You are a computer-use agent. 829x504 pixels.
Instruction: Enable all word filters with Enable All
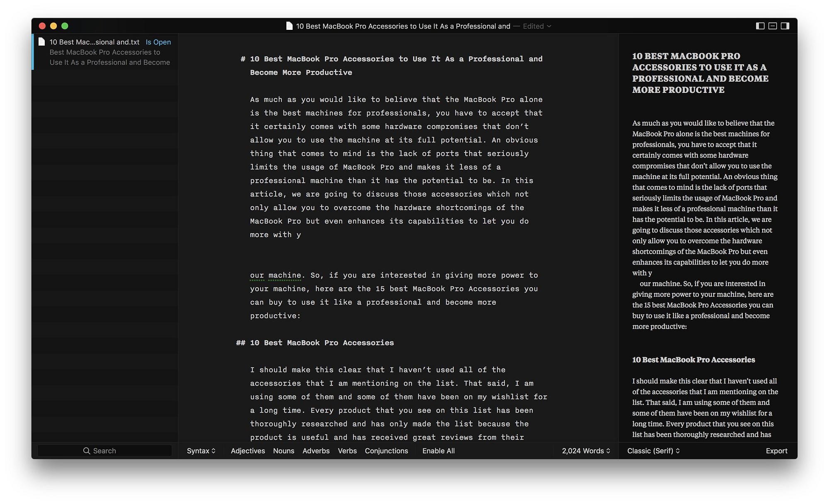pyautogui.click(x=438, y=451)
